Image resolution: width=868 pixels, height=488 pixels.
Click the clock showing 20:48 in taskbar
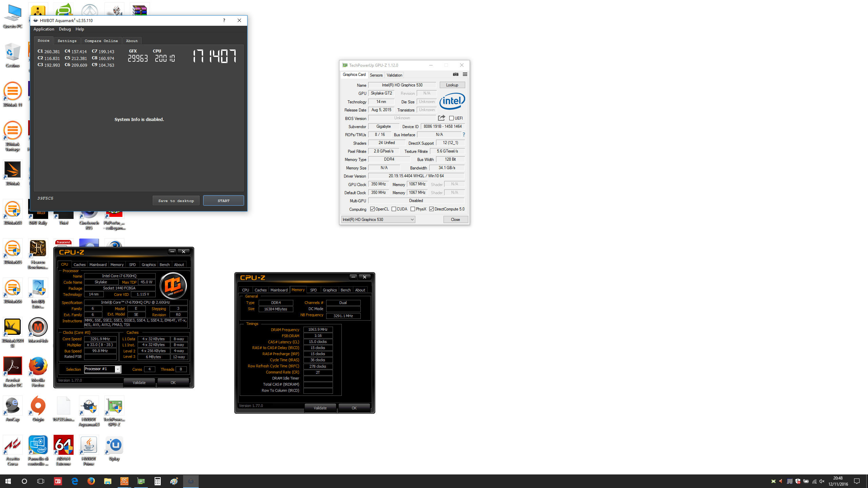coord(838,478)
